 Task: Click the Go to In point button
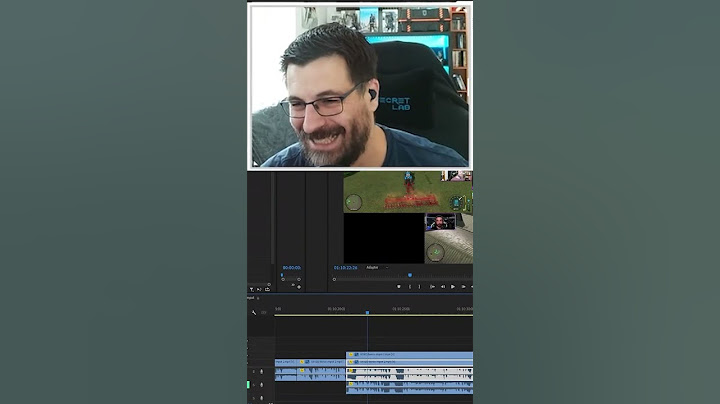(432, 286)
